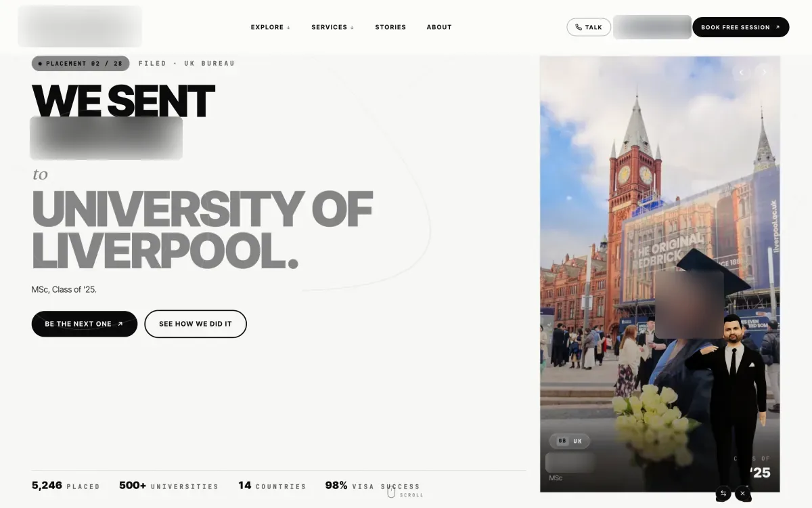Show the previous student photo slide

[x=742, y=72]
